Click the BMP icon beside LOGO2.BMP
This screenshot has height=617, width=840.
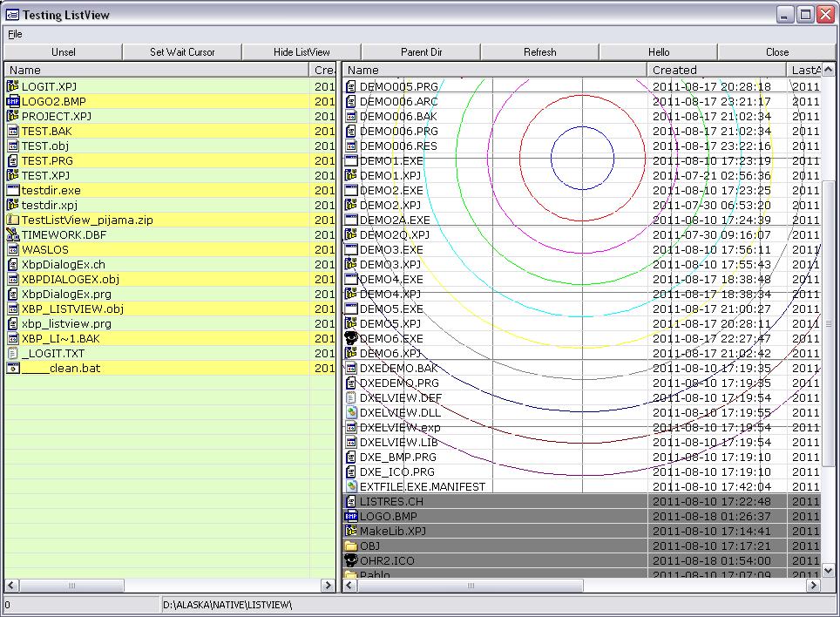click(x=12, y=101)
